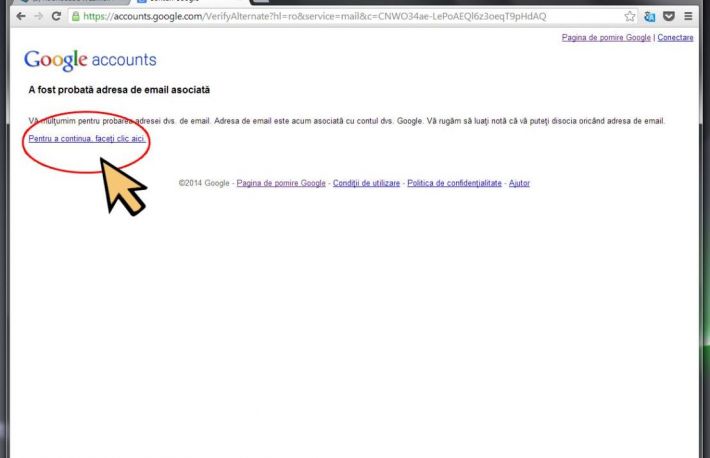Click the new tab button
Viewport: 710px width, 458px height.
pyautogui.click(x=260, y=2)
